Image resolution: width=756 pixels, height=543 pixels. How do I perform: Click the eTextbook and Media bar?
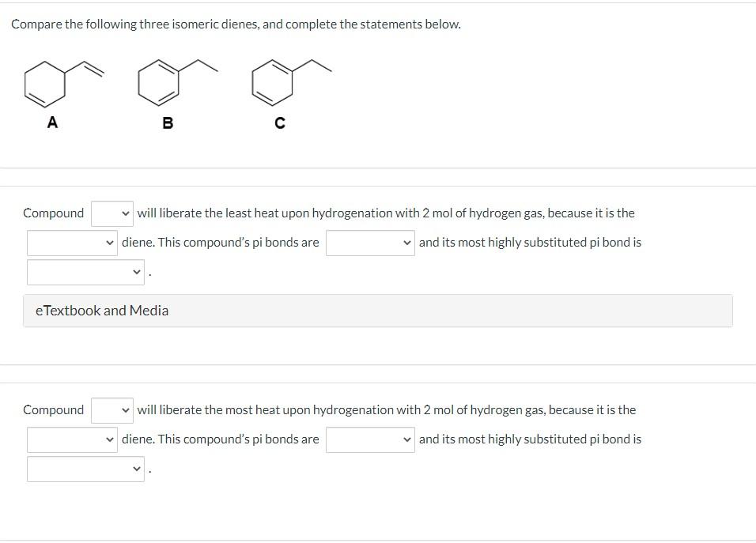[376, 310]
